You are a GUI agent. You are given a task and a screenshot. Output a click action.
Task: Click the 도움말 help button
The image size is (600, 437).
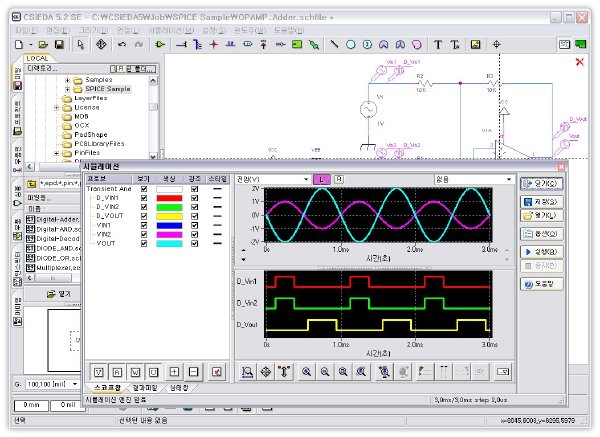click(x=541, y=284)
